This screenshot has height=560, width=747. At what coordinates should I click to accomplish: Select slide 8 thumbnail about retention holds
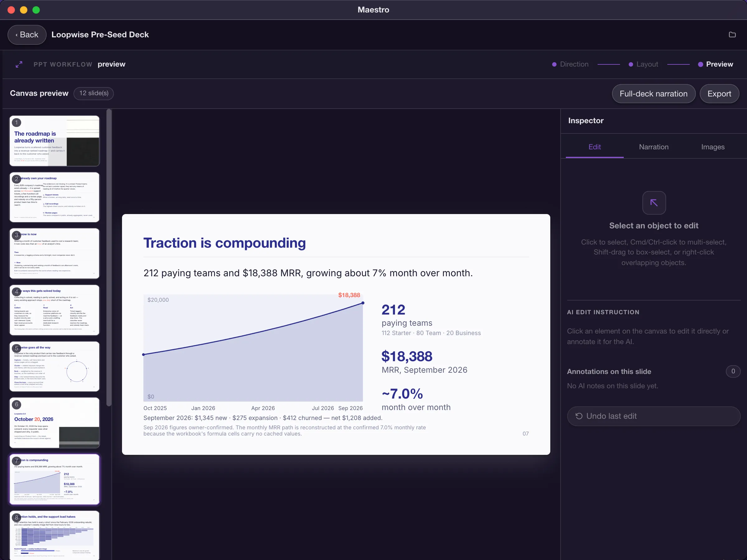pyautogui.click(x=54, y=535)
